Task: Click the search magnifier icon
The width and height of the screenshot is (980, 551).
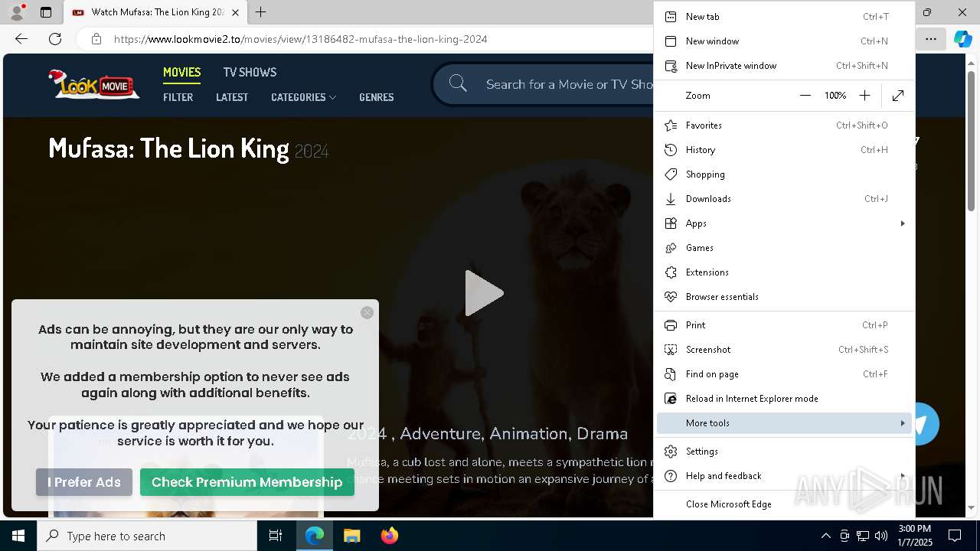Action: click(458, 83)
